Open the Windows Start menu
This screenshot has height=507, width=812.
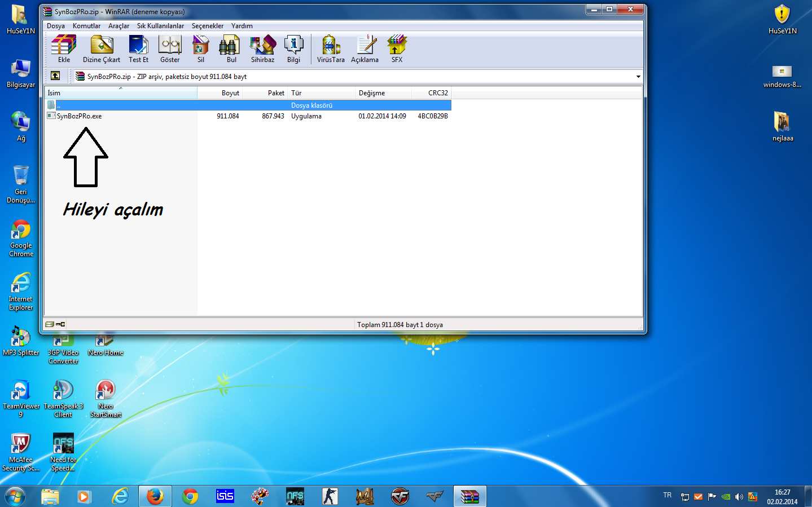15,496
